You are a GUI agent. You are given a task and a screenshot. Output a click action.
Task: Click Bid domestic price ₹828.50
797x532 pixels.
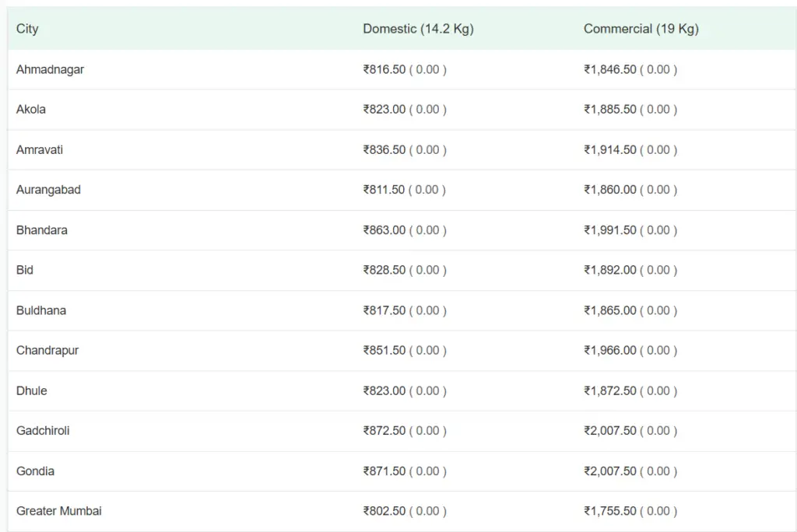pos(384,270)
